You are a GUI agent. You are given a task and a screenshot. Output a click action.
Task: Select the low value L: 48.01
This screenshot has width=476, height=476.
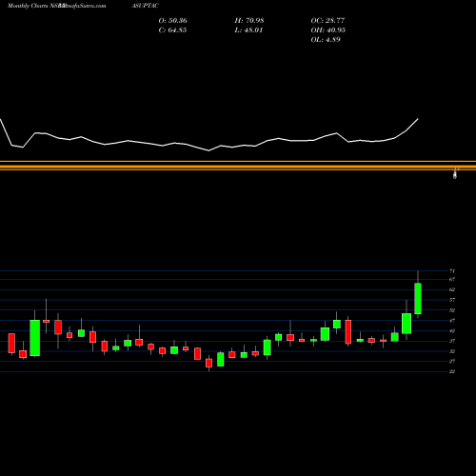pyautogui.click(x=248, y=30)
